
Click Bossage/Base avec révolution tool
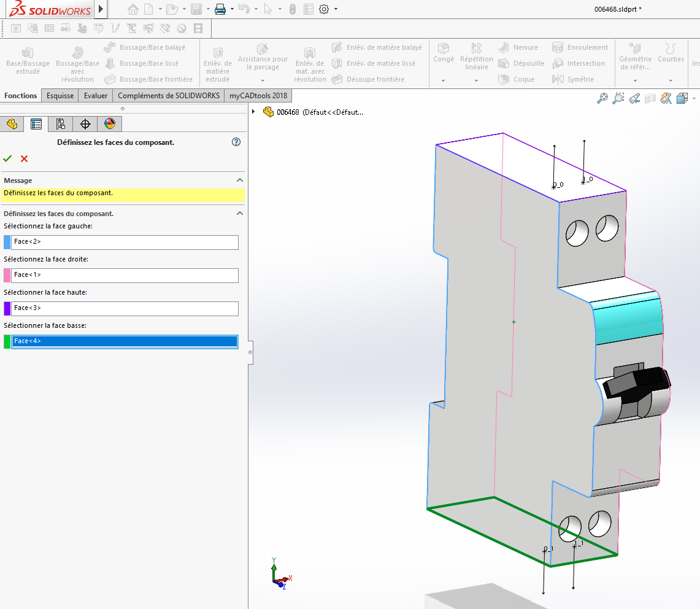point(78,65)
